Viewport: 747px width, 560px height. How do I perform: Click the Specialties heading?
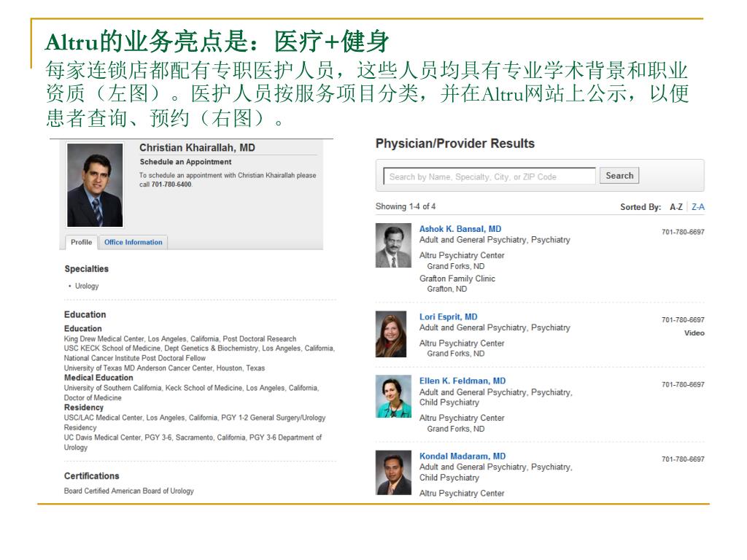[87, 268]
